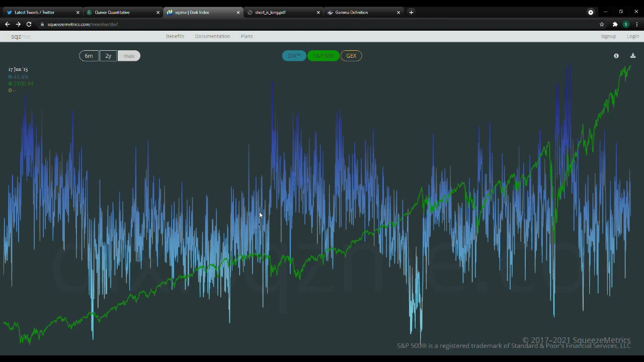Select the 2y time range
The image size is (644, 362).
click(108, 56)
